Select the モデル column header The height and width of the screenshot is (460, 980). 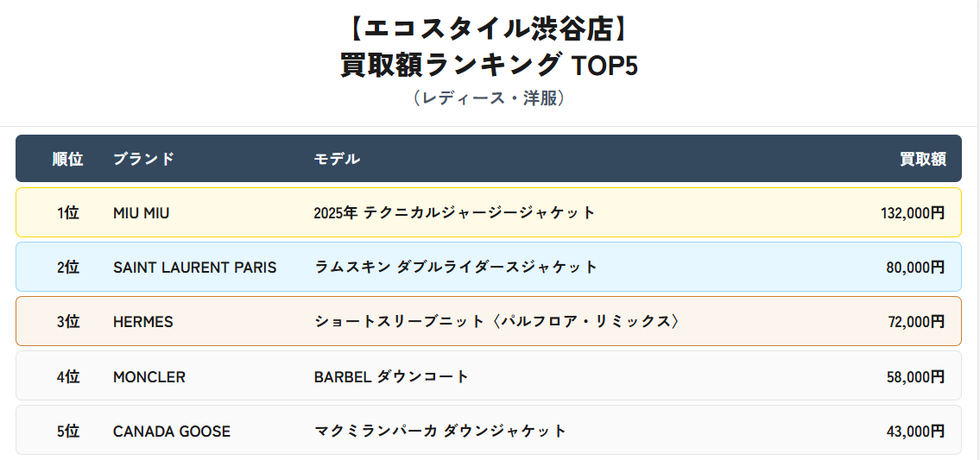[x=337, y=159]
